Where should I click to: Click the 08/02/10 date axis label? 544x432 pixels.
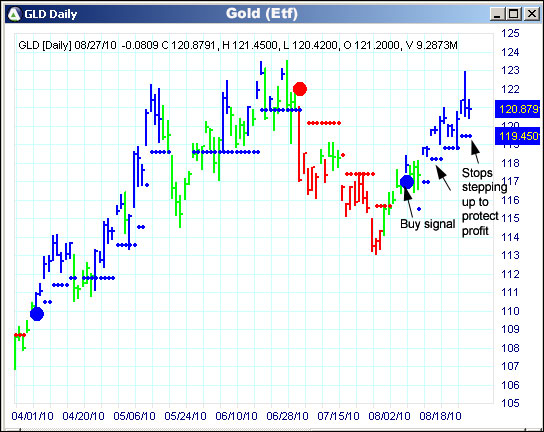[389, 416]
